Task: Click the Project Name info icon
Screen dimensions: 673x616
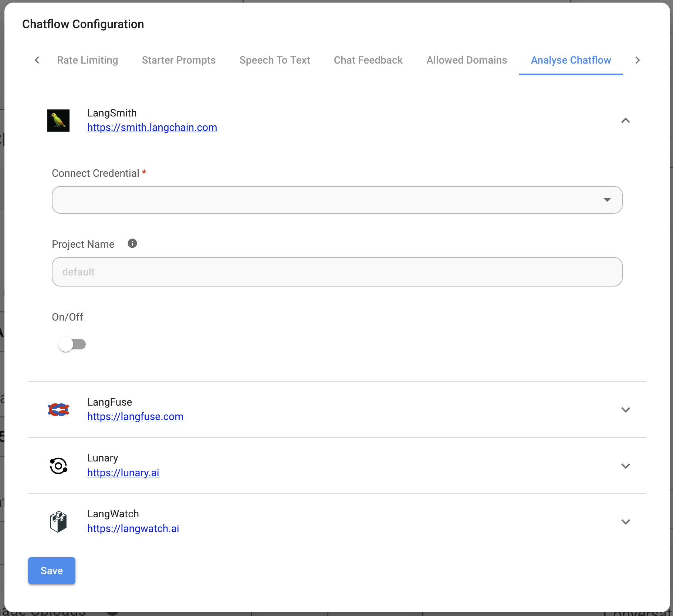Action: coord(132,243)
